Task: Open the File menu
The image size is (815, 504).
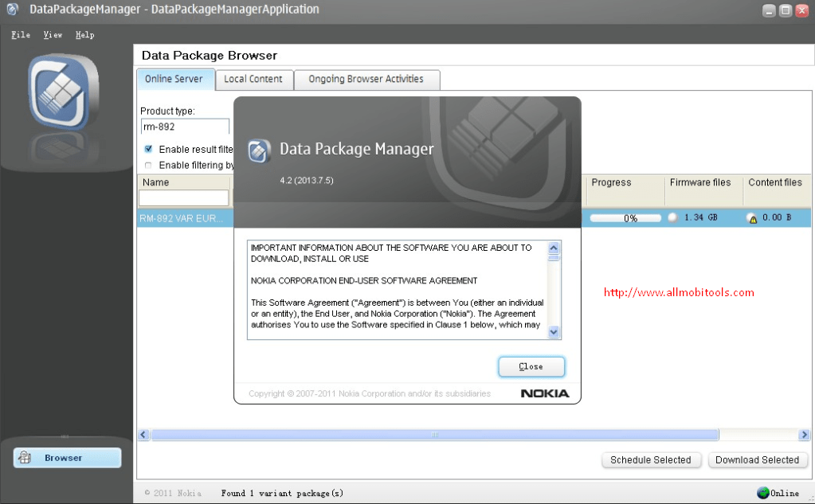Action: click(21, 35)
